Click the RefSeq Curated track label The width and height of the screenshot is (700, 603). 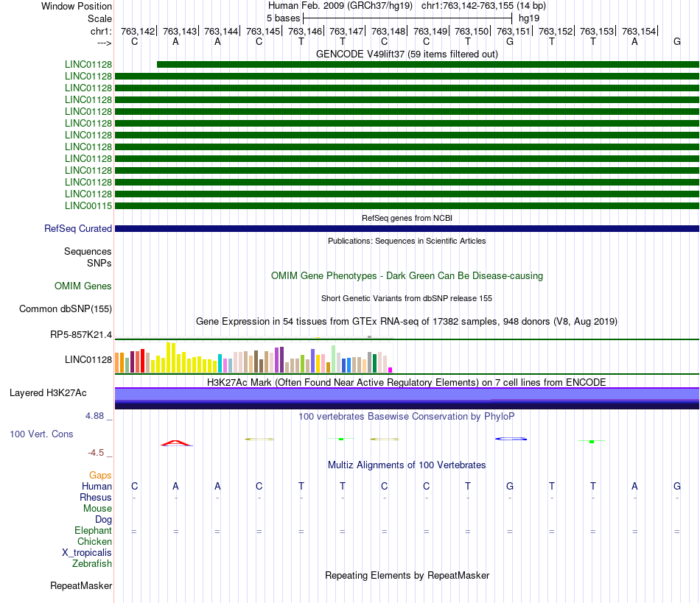point(78,228)
